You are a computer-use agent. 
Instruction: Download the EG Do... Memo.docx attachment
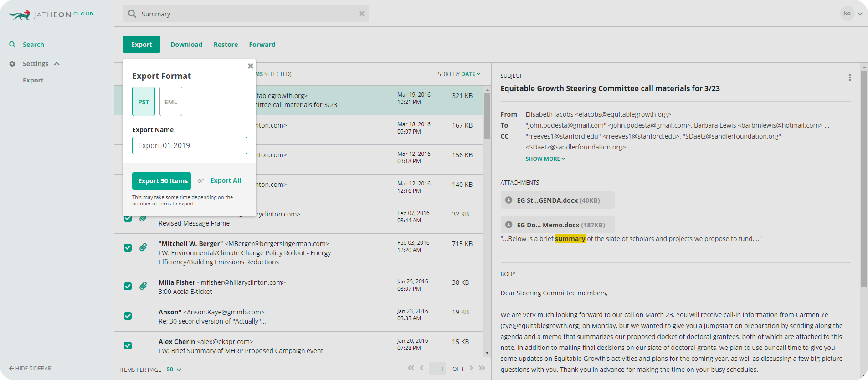(x=508, y=225)
